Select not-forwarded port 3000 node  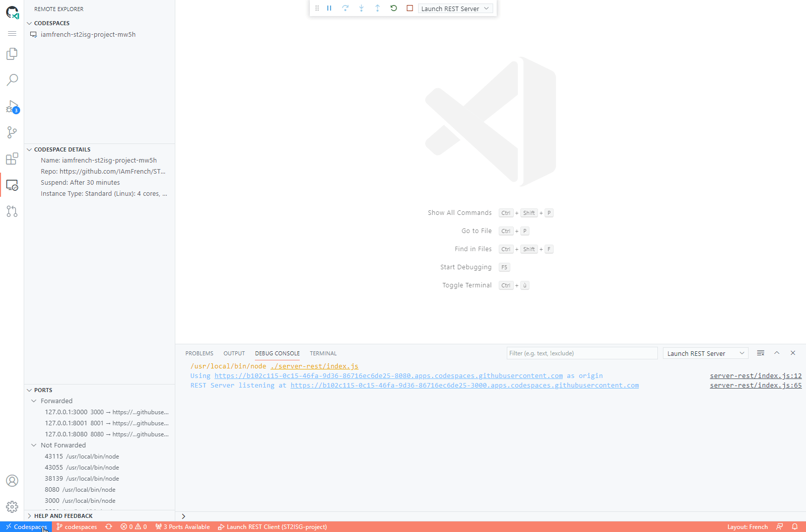(x=99, y=501)
